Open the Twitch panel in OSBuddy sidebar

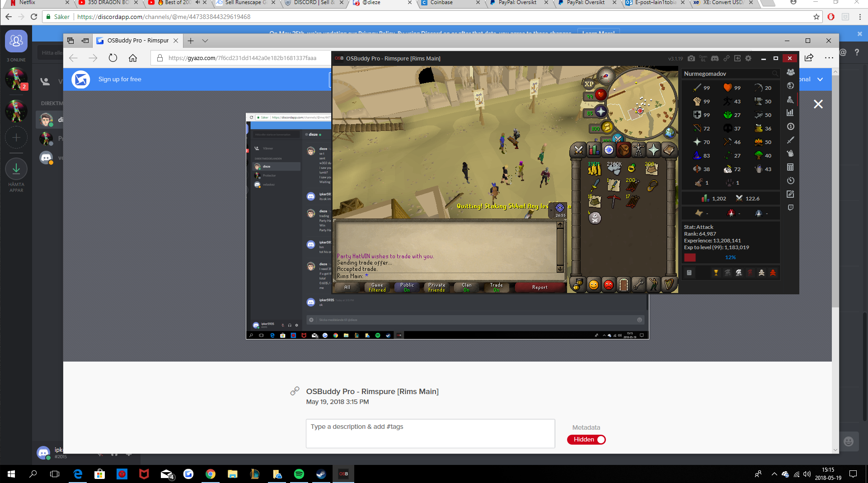click(x=790, y=208)
